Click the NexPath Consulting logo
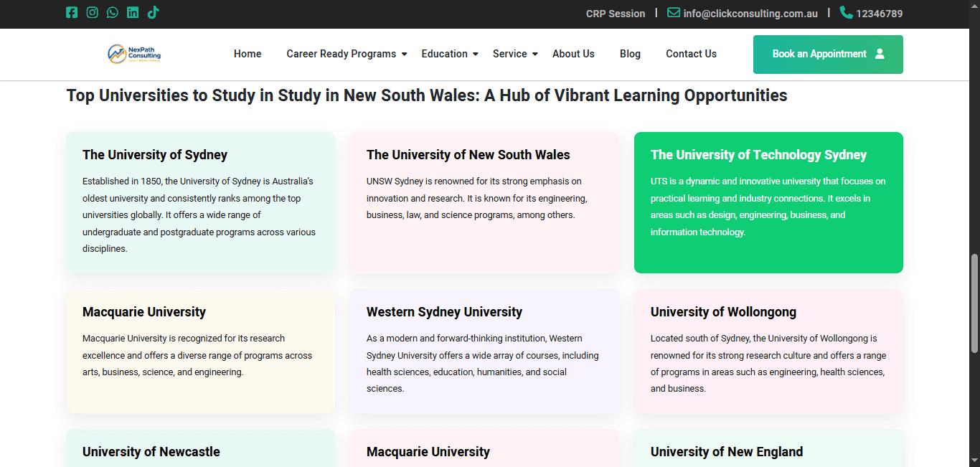Viewport: 980px width, 467px height. (x=134, y=54)
